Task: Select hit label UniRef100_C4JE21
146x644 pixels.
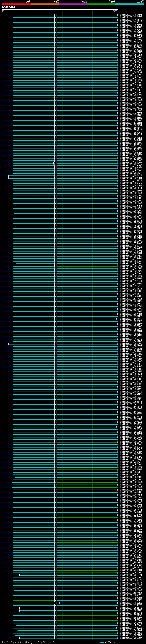Action: 131,50
